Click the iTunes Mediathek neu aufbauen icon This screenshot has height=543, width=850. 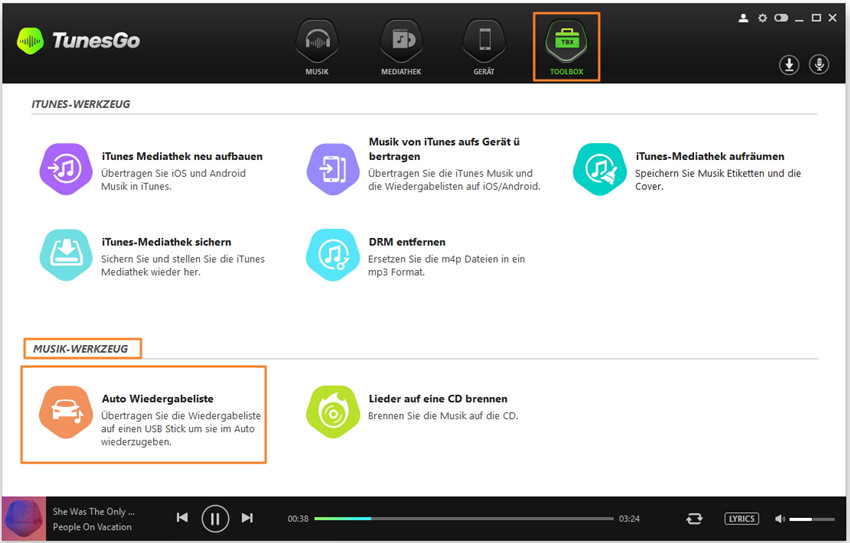pos(66,169)
